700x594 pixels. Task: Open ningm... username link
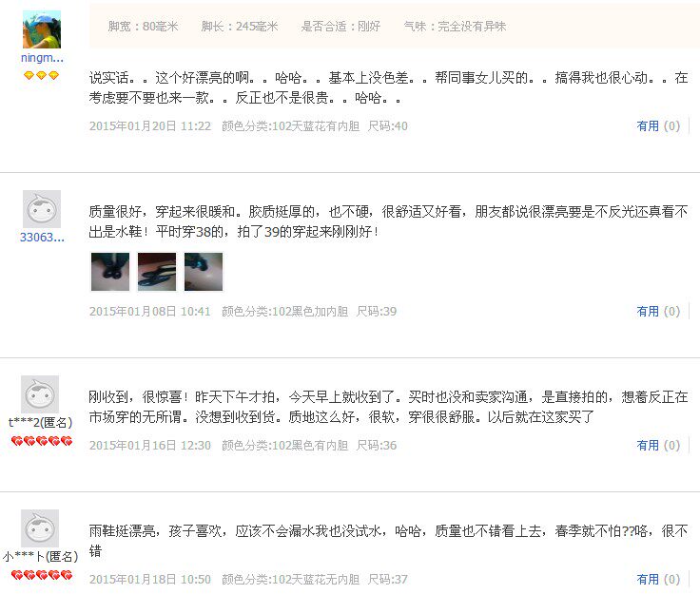coord(42,58)
